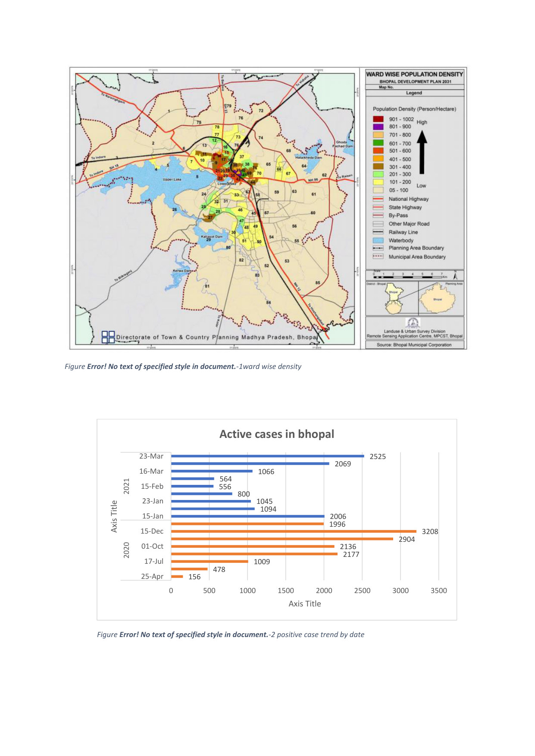
Task: Click the 2020 year group label
Action: (x=126, y=550)
